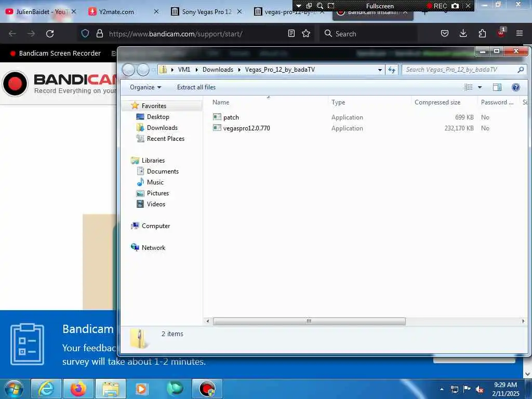Close the Y2mate.com browser tab
The image size is (532, 399).
[x=156, y=11]
